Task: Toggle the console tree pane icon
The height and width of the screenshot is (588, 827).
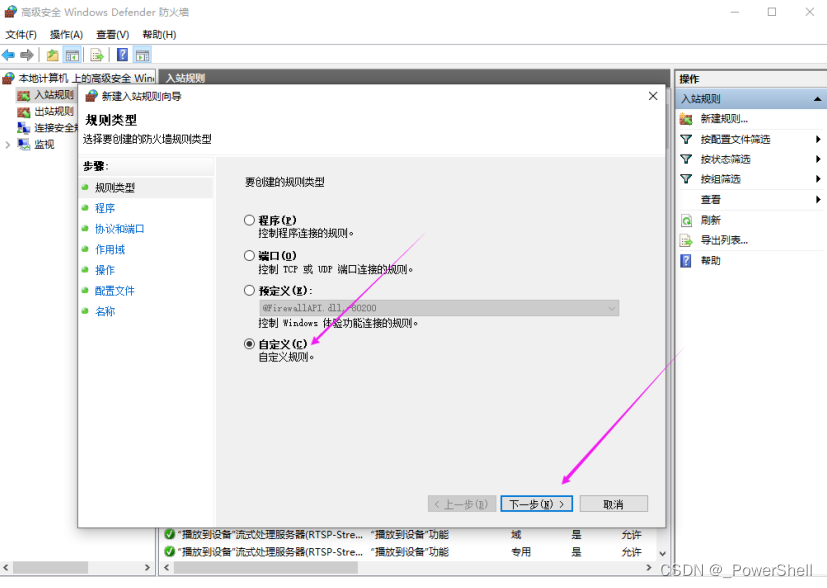Action: [72, 55]
